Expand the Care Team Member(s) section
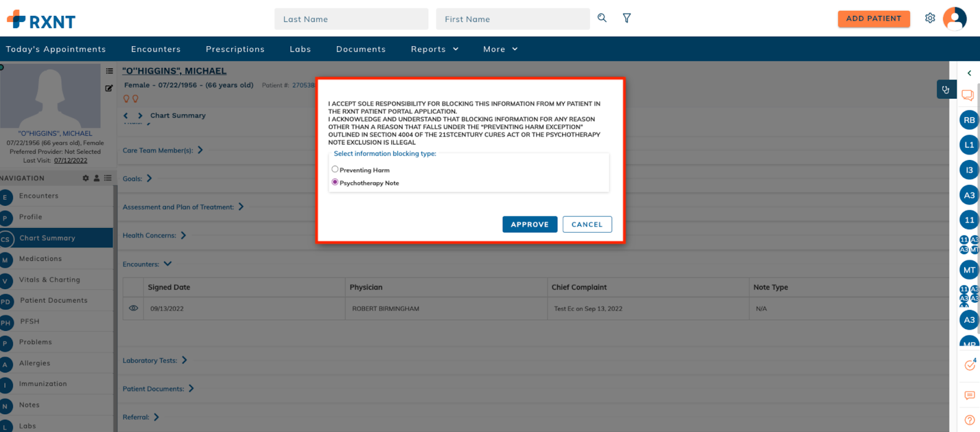Image resolution: width=980 pixels, height=432 pixels. [200, 150]
